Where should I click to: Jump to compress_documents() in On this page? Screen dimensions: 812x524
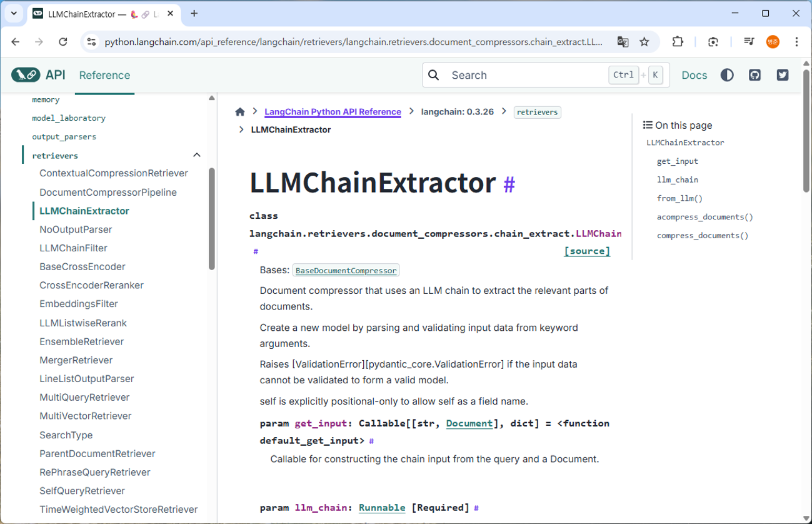[703, 236]
